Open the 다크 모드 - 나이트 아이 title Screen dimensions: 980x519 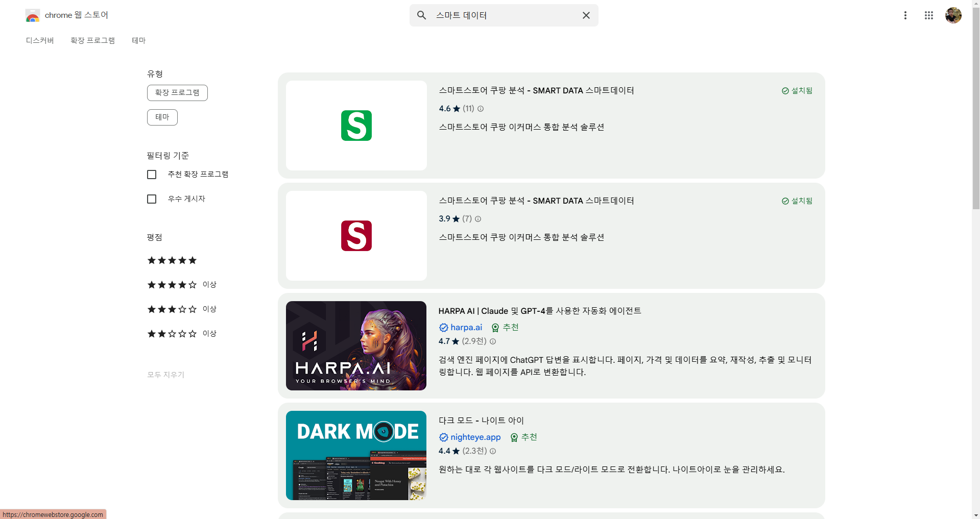[x=481, y=421]
